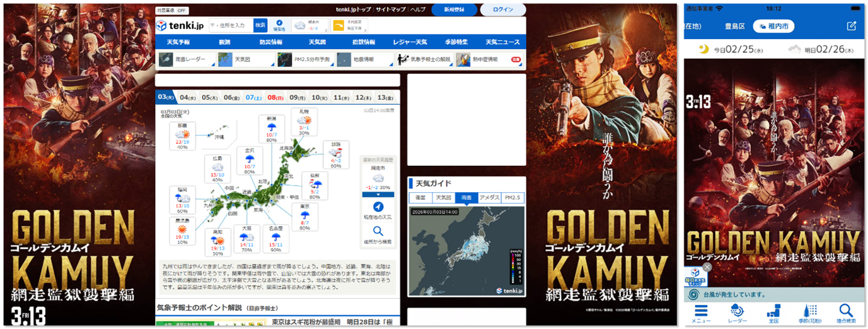Expand the weather history arrow under 網走市
868x329 pixels.
(x=378, y=195)
